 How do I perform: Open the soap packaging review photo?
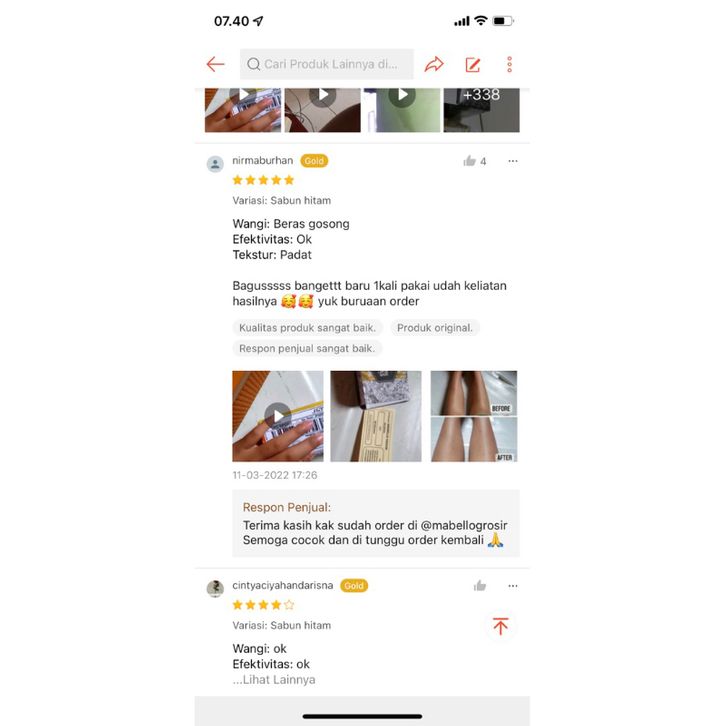coord(376,416)
